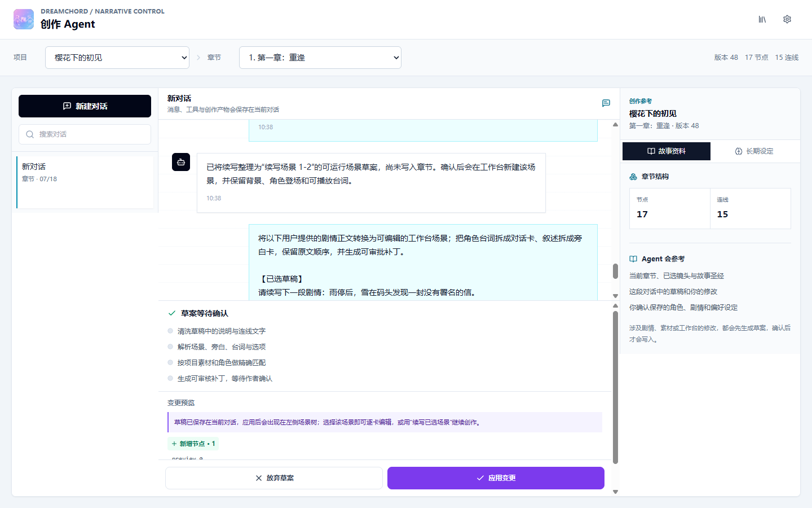Click the chat message icon in conversation header
Screen dimensions: 812x508
pos(606,103)
